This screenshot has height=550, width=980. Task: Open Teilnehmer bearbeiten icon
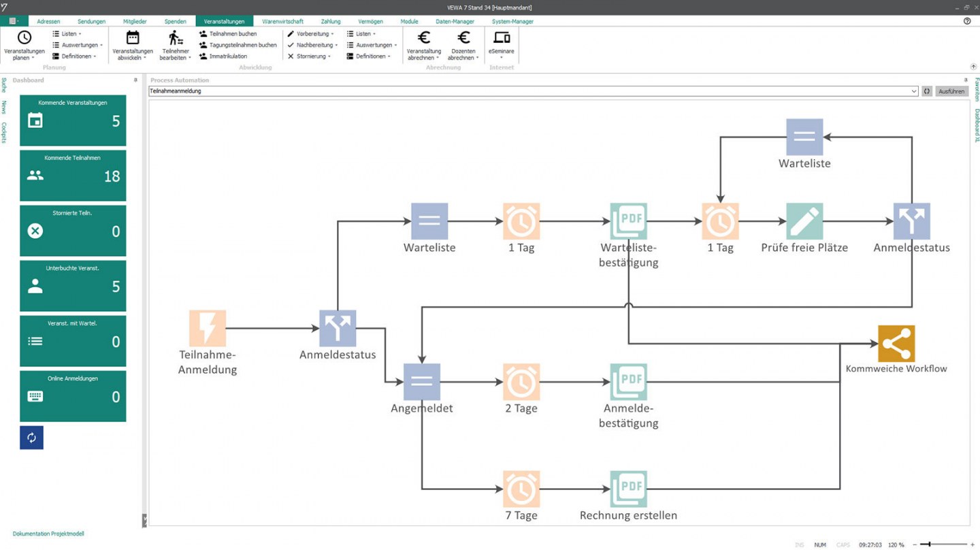(x=176, y=37)
